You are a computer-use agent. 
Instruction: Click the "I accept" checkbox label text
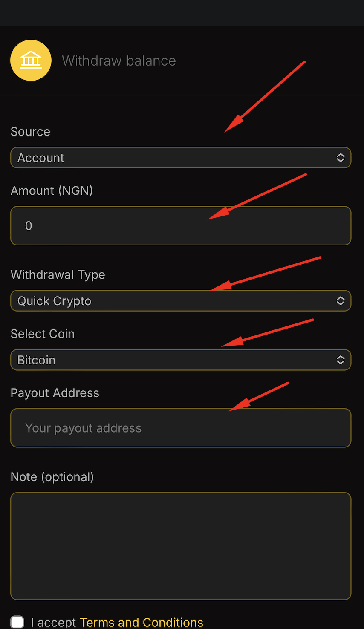click(x=53, y=622)
